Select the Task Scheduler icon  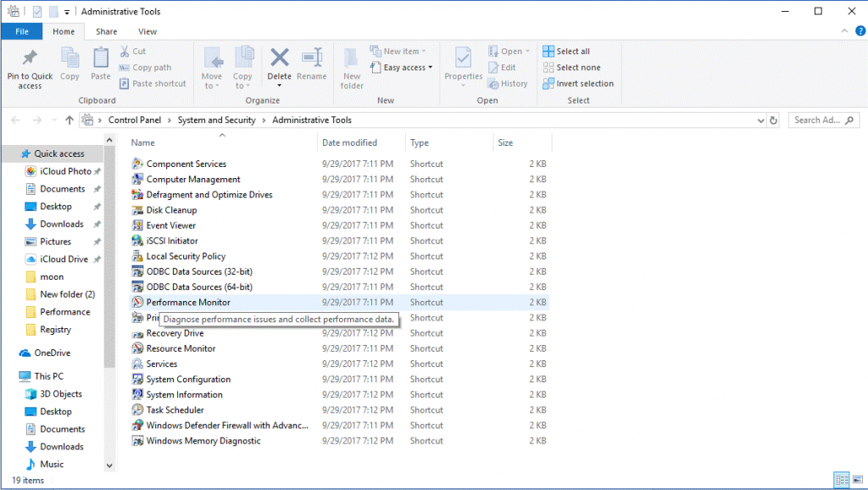coord(137,409)
